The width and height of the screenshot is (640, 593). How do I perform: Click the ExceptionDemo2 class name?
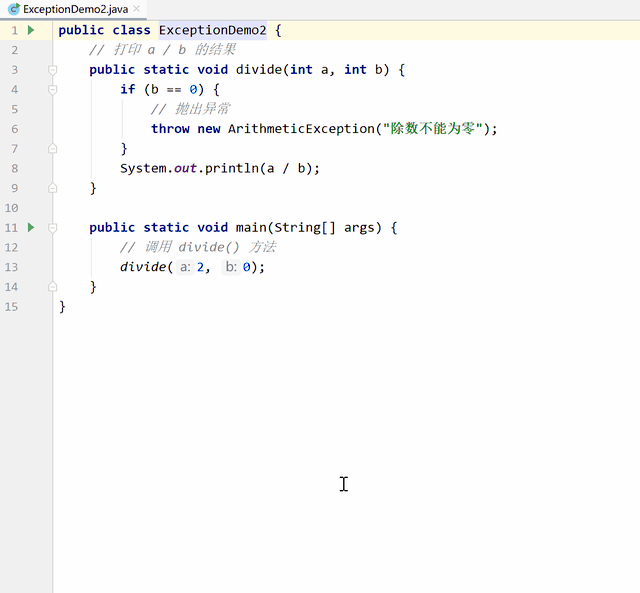coord(213,30)
